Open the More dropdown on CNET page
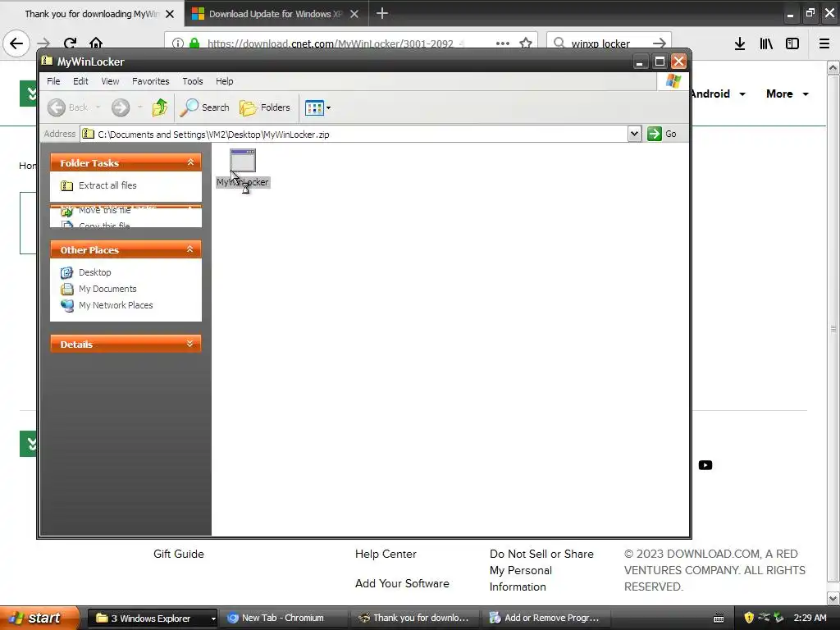 coord(787,94)
